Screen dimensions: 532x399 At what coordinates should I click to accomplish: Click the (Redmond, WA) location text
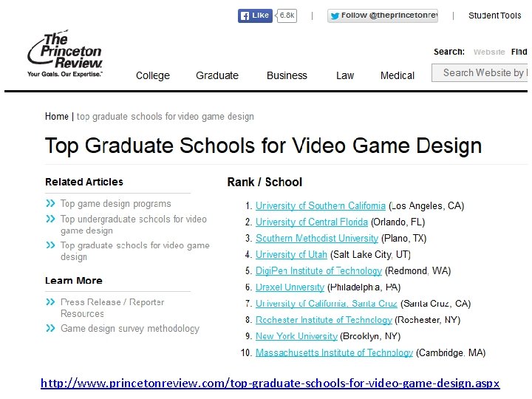[417, 270]
